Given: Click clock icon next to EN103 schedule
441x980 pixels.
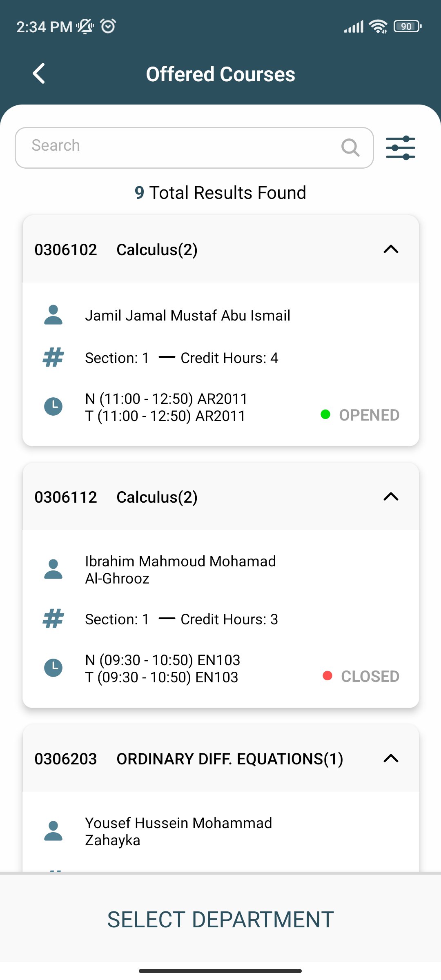Looking at the screenshot, I should pos(53,668).
